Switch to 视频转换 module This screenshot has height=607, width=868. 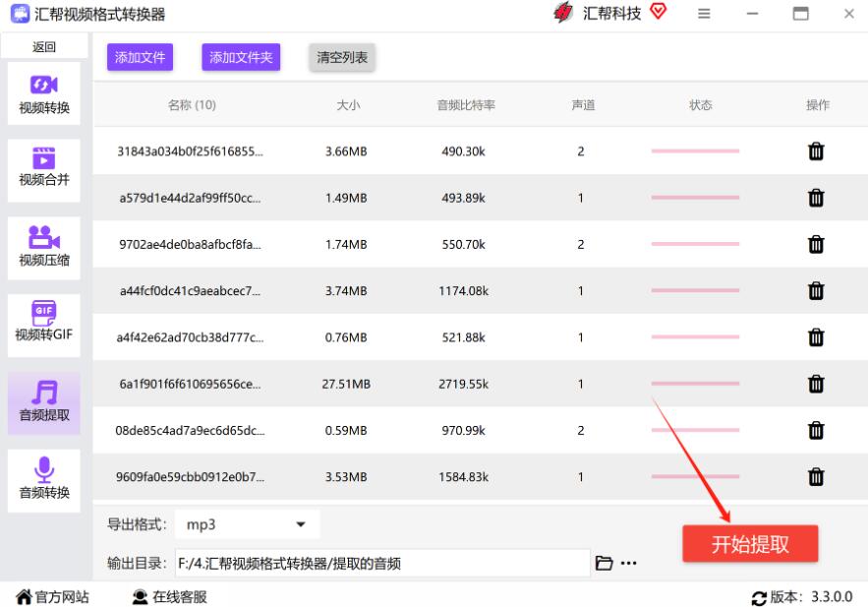[44, 93]
